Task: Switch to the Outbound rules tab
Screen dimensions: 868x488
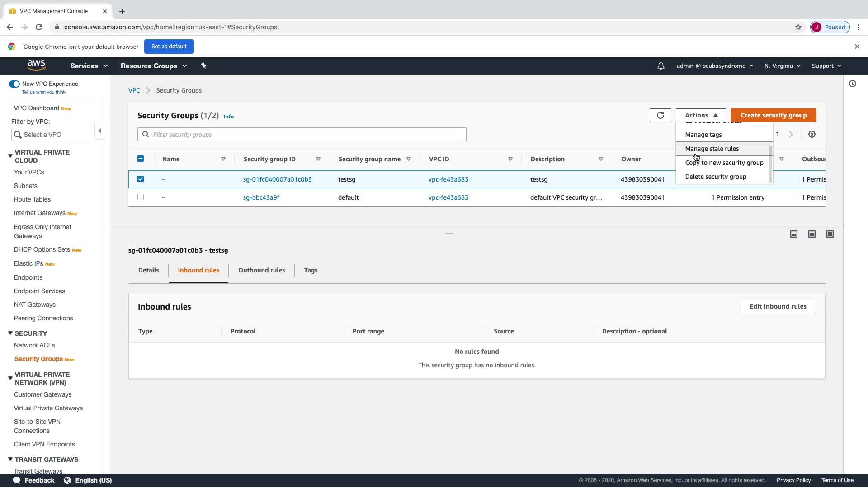Action: pos(261,270)
